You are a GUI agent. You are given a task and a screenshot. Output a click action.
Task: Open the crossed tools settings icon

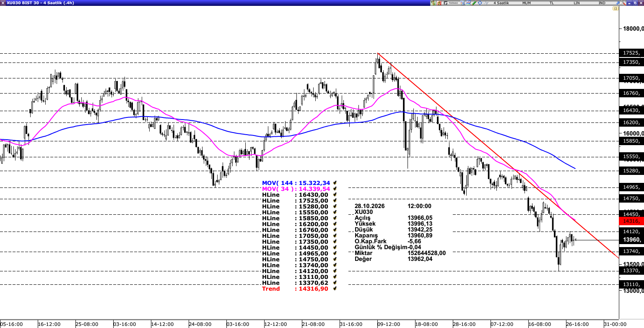[x=623, y=3]
